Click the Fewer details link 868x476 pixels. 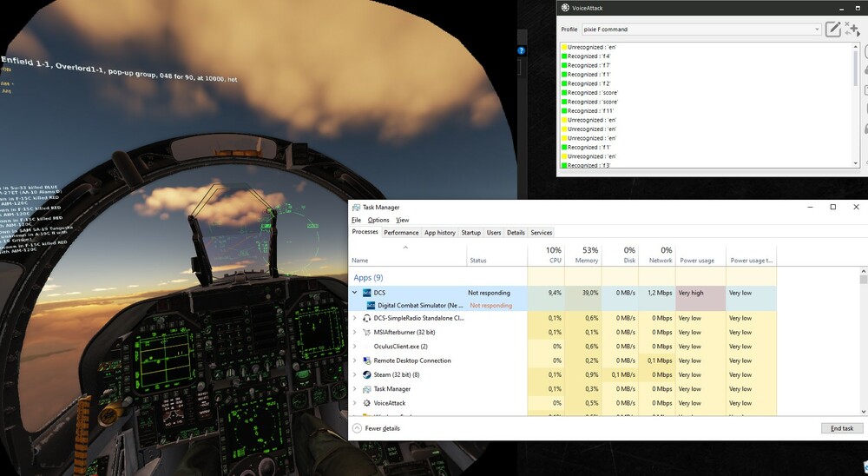[383, 428]
